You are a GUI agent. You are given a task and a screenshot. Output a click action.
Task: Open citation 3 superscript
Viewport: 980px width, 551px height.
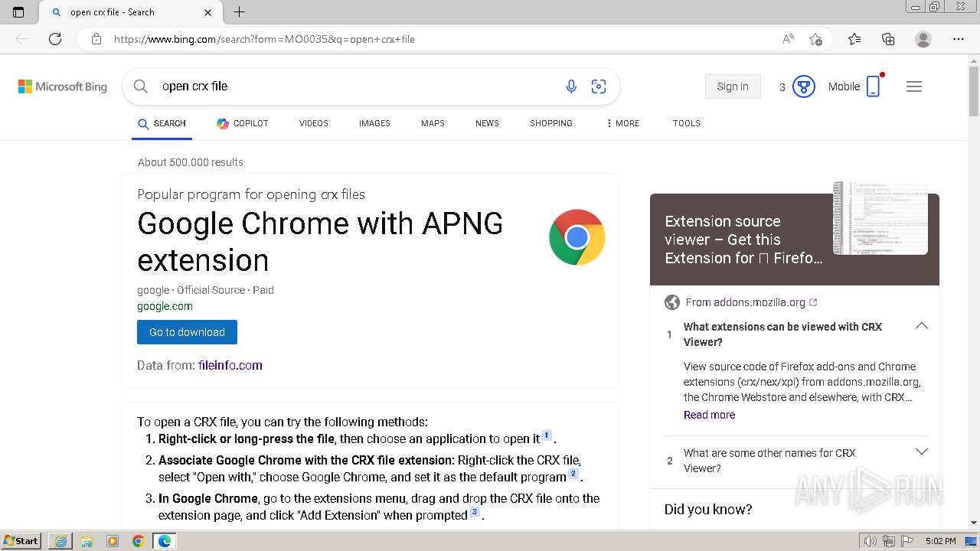(x=475, y=512)
